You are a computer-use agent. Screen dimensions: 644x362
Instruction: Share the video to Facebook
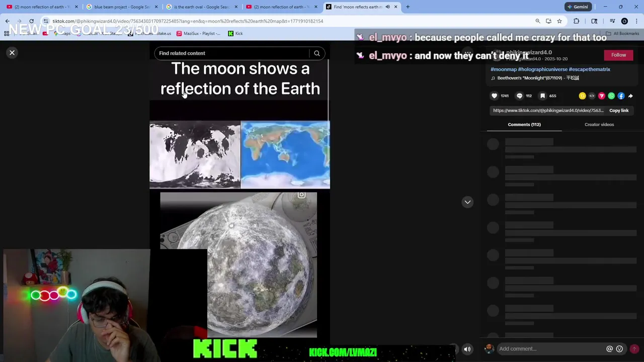click(621, 96)
